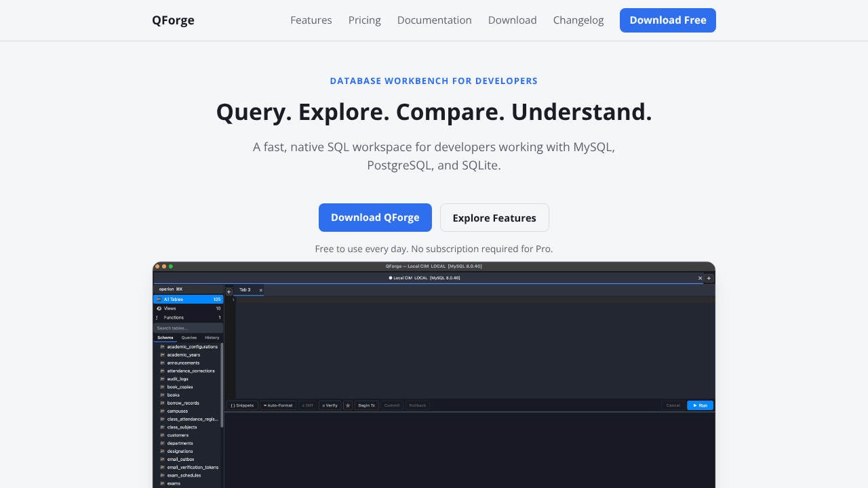Click the Verify toolbar button
This screenshot has height=488, width=868.
pos(330,405)
